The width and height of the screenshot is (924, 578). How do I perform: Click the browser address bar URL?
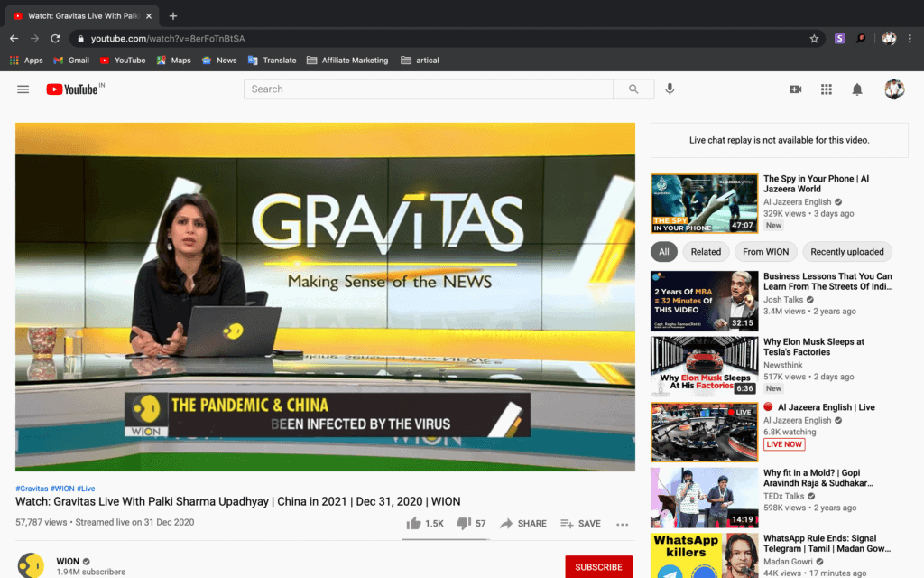pos(167,38)
